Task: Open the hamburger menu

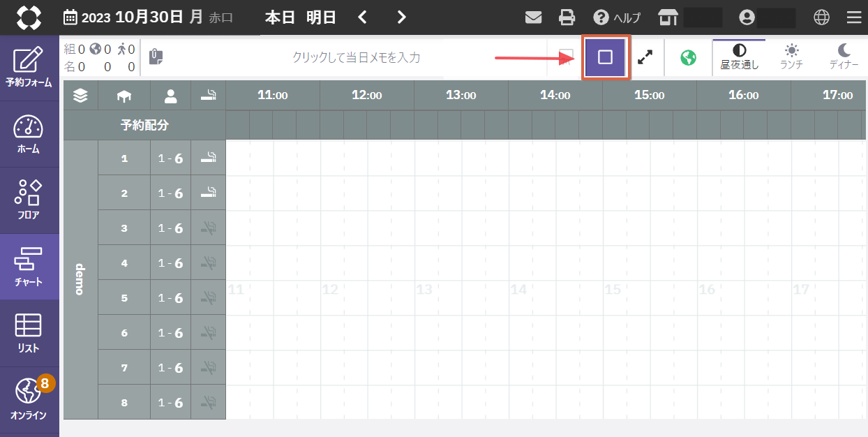Action: tap(853, 17)
